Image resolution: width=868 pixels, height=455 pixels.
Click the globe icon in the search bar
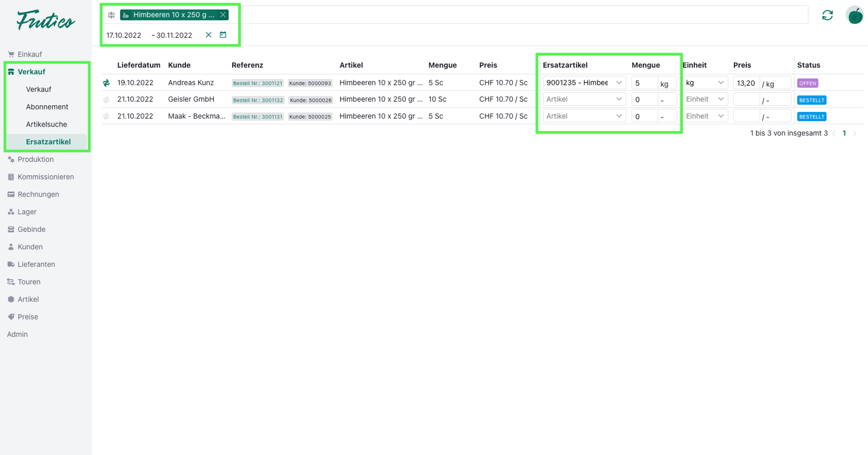pos(112,15)
